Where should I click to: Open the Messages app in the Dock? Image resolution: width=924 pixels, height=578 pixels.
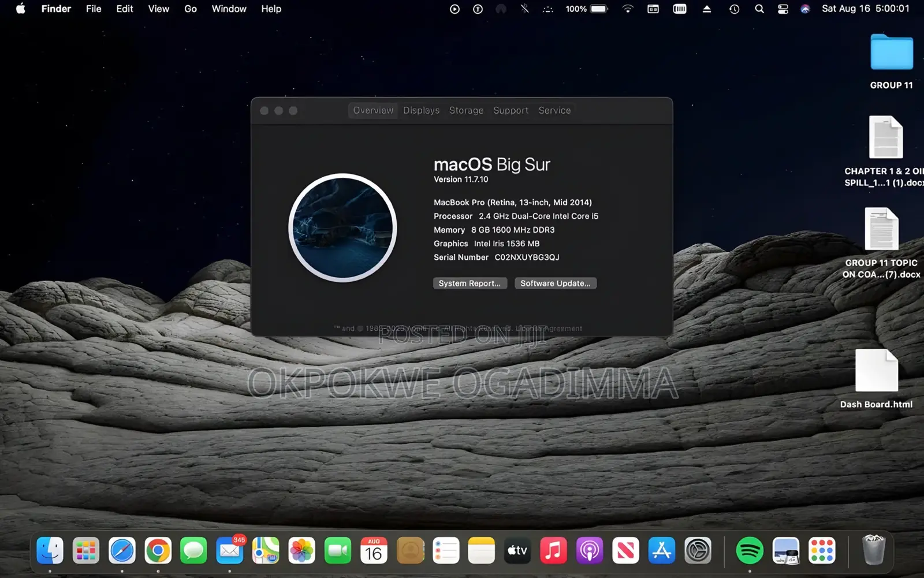(193, 550)
